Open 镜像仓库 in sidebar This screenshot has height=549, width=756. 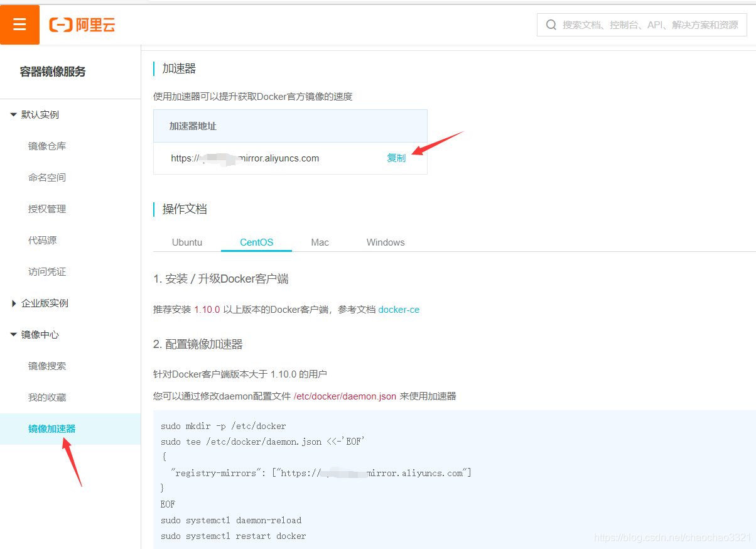47,146
